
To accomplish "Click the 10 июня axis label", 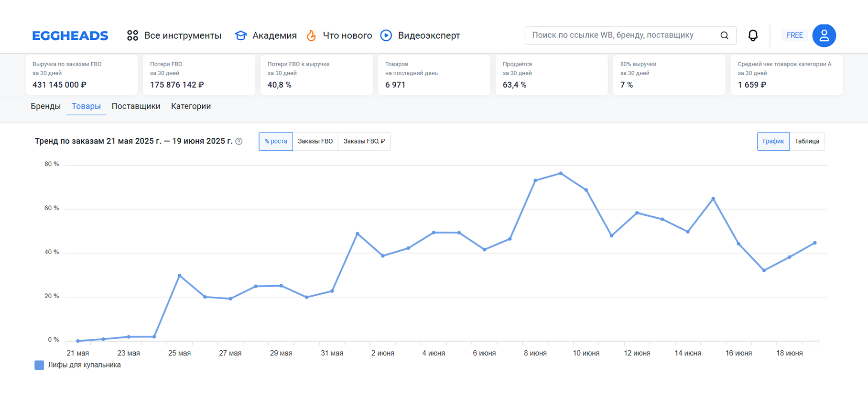I will [x=586, y=353].
